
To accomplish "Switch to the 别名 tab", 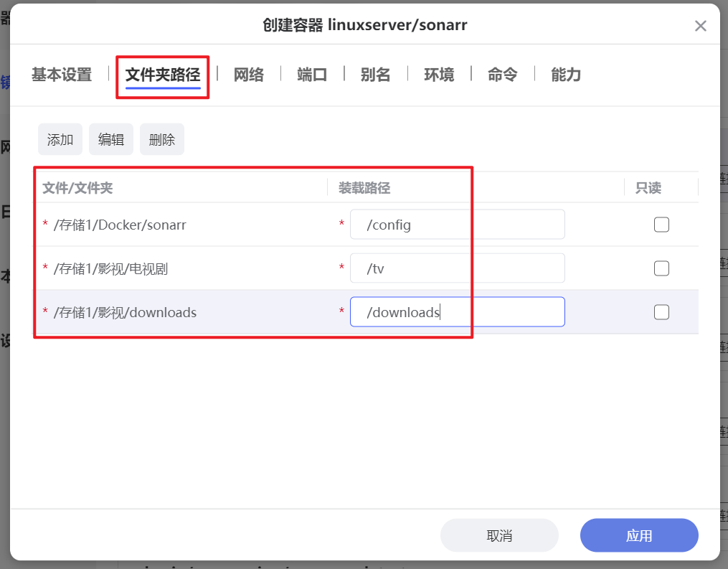I will pyautogui.click(x=376, y=75).
